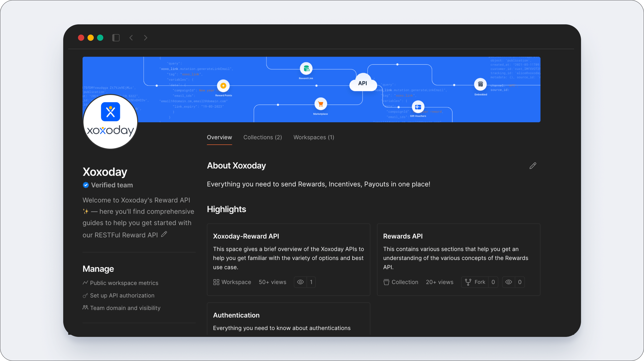Click the Gift Vouchers banner icon
The width and height of the screenshot is (644, 361).
click(418, 107)
